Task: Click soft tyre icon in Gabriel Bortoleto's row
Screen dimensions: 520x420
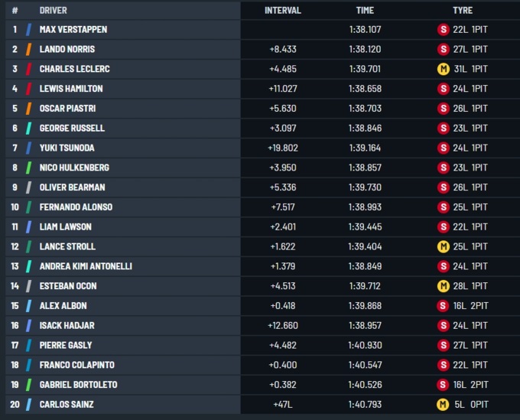Action: (443, 385)
